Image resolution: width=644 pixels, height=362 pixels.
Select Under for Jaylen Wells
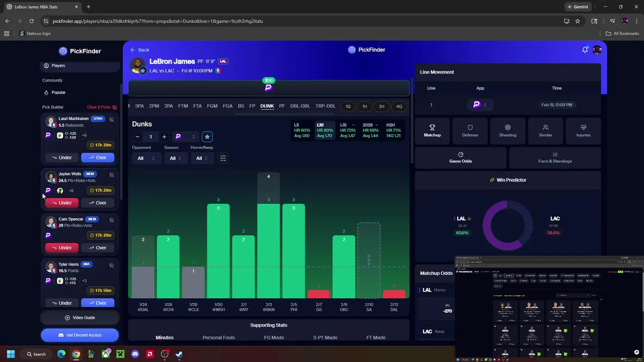coord(62,203)
